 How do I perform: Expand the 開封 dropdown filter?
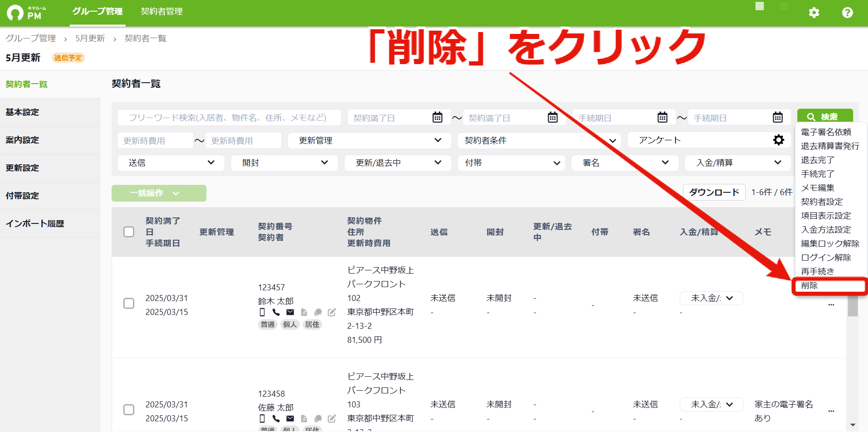tap(285, 163)
